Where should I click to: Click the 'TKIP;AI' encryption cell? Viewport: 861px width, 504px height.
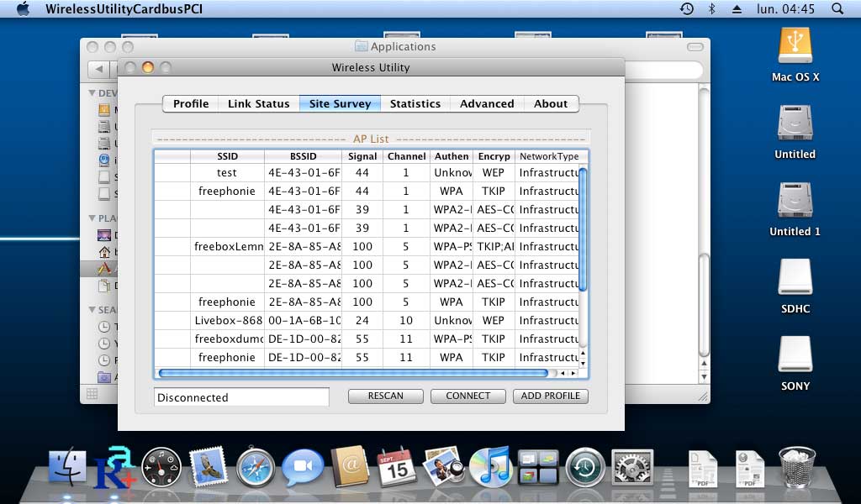[494, 247]
